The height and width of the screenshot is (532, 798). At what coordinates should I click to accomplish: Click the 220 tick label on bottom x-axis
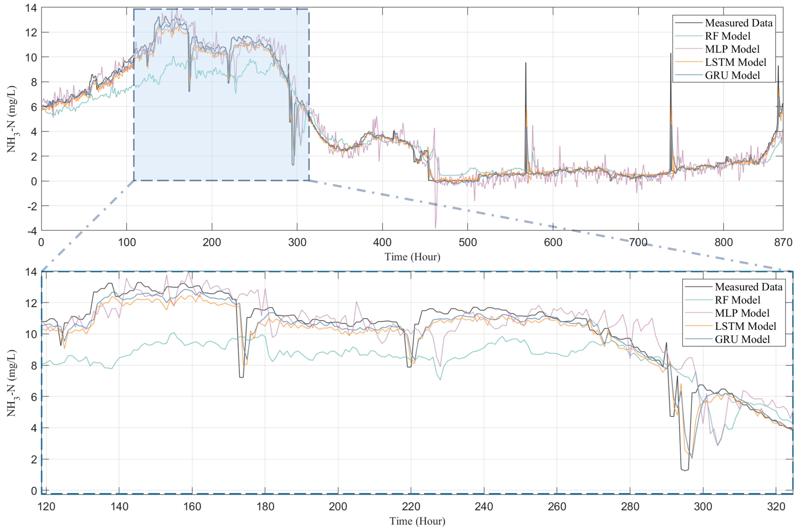click(x=411, y=507)
